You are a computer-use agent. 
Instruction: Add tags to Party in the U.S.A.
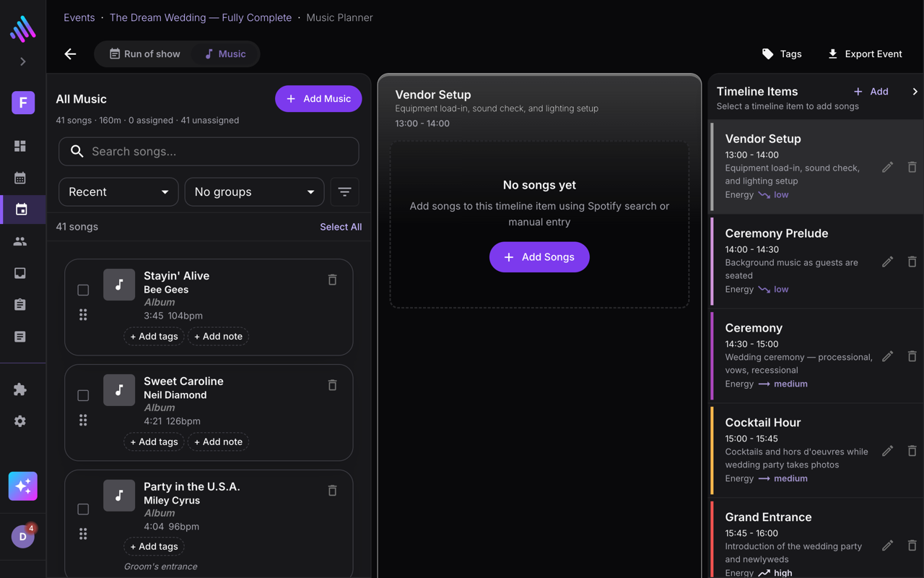(x=154, y=547)
